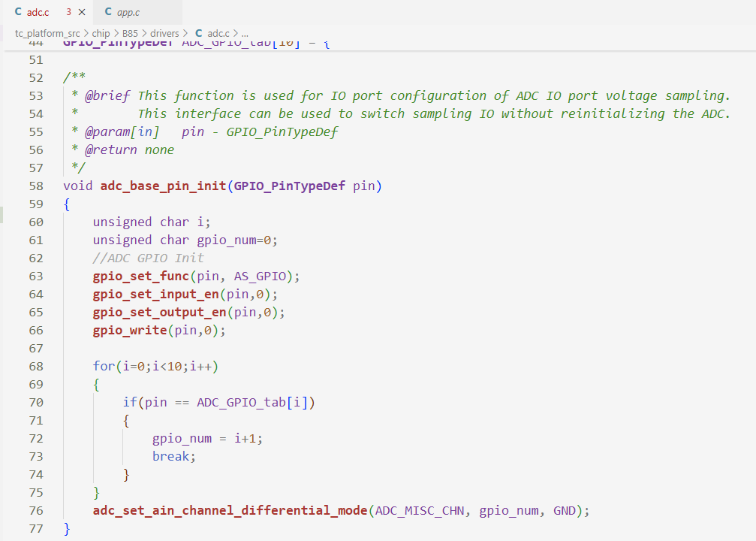Click the C file icon in the breadcrumb bar
The width and height of the screenshot is (756, 541).
click(198, 33)
